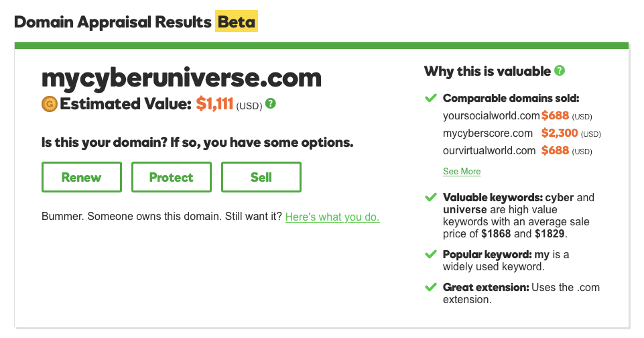
Task: Open the Here's what you do link
Action: [332, 217]
